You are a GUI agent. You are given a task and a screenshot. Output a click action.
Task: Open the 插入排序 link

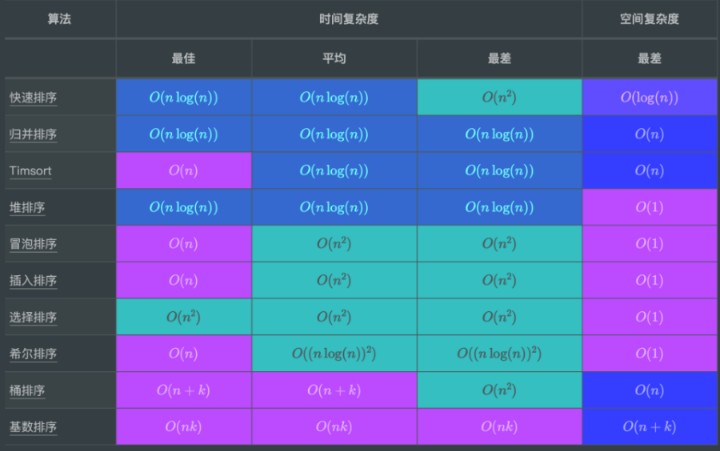coord(33,281)
